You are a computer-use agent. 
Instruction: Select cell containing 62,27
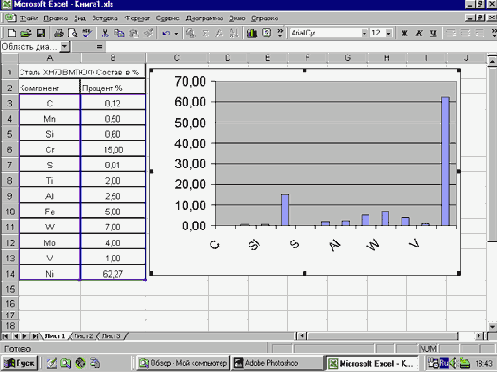(x=113, y=274)
